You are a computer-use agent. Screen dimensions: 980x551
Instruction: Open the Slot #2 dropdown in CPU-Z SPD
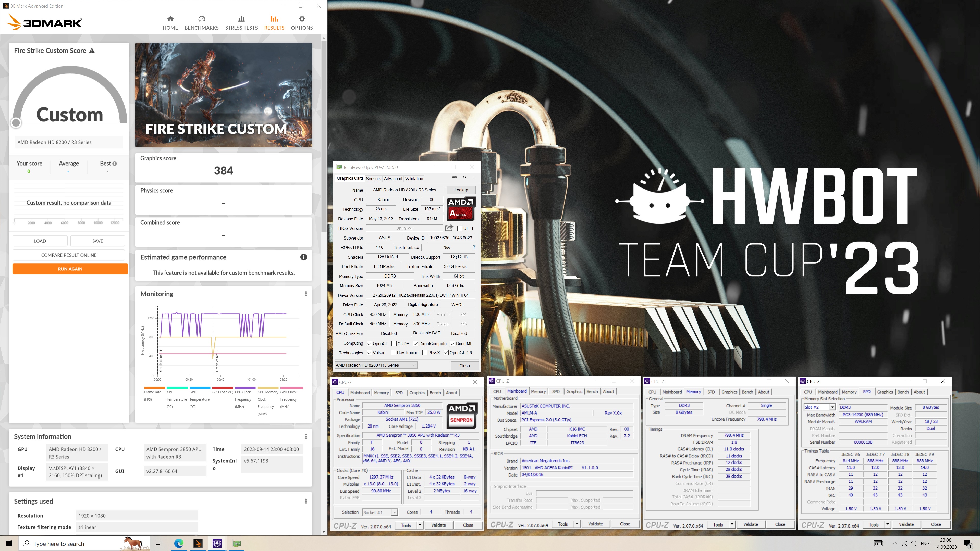click(x=819, y=407)
